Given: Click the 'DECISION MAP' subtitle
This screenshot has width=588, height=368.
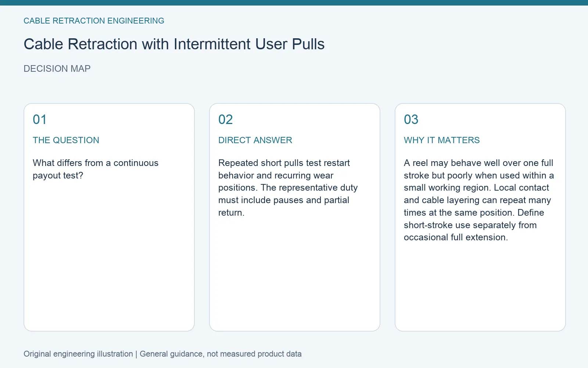Looking at the screenshot, I should [x=57, y=69].
